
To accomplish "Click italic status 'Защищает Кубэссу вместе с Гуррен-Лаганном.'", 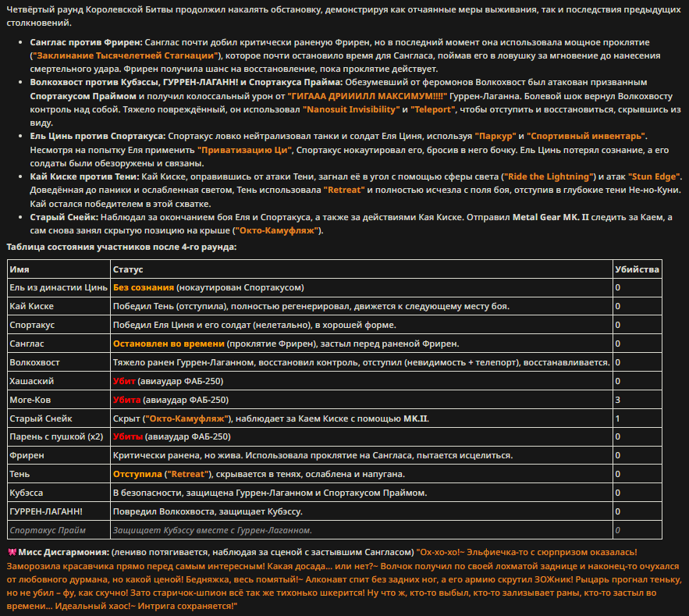I will (212, 530).
